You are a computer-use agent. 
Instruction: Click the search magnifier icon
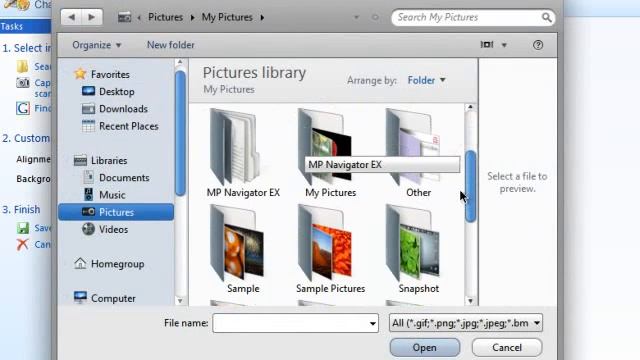[x=547, y=18]
